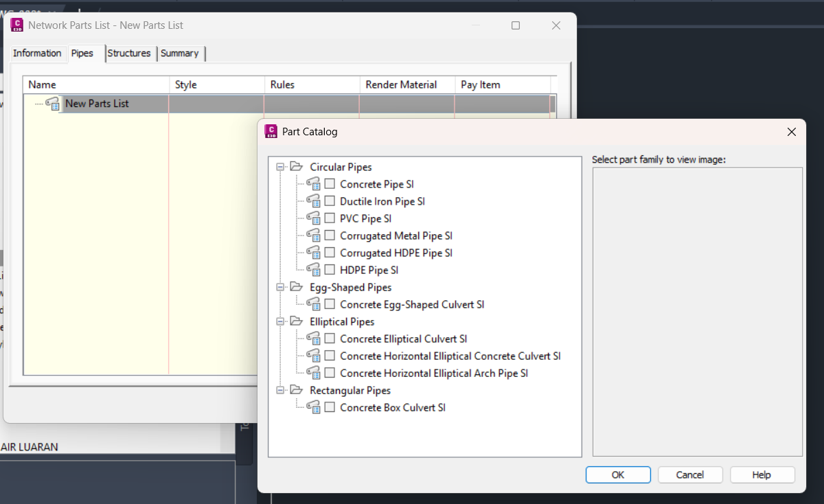Click the Rules column header
The width and height of the screenshot is (824, 504).
[x=312, y=84]
